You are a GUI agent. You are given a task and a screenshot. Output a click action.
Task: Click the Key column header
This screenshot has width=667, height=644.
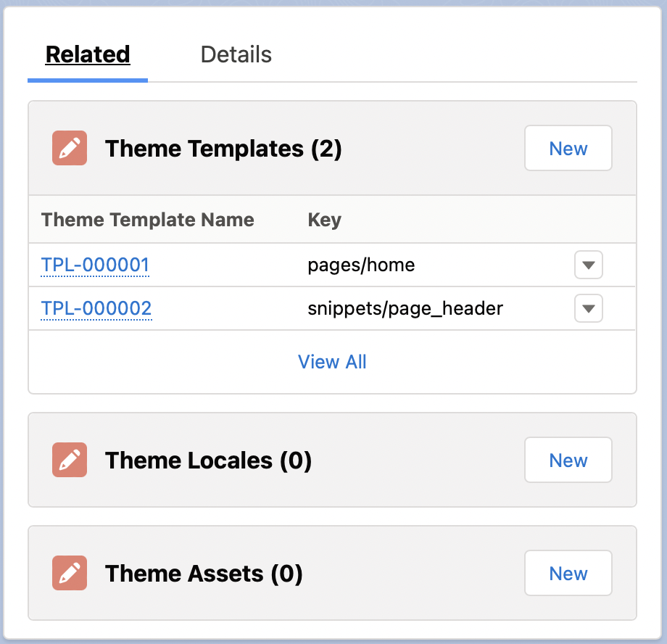click(325, 220)
